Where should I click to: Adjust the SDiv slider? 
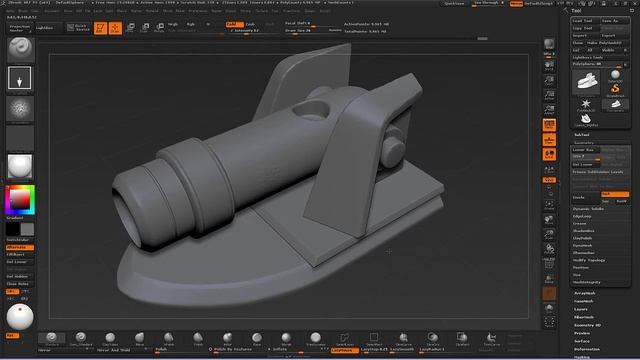[586, 157]
